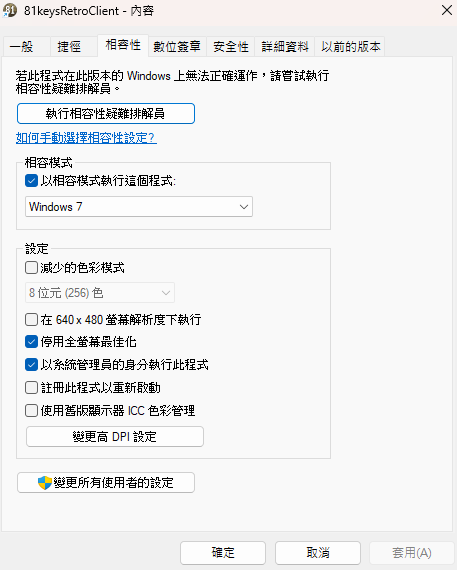The image size is (457, 570).
Task: Switch to the 數位簽章 tab
Action: (177, 47)
